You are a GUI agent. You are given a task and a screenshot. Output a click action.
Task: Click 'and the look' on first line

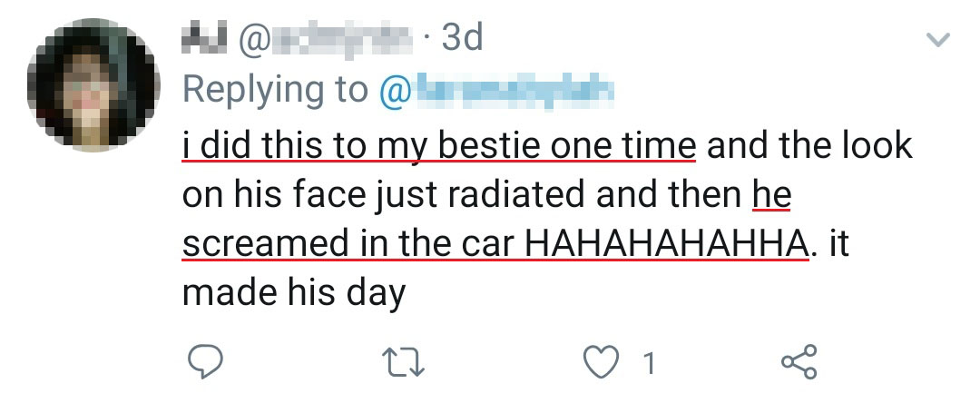(x=808, y=146)
